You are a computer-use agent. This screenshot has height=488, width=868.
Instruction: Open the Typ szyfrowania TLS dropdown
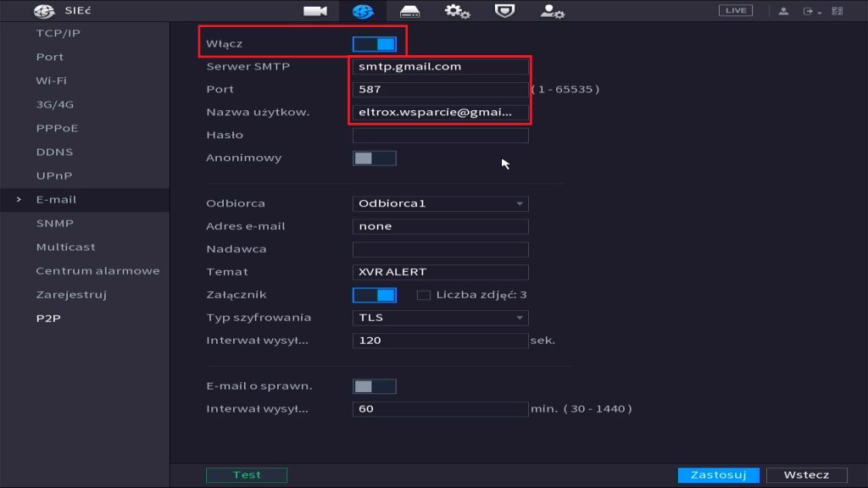440,319
